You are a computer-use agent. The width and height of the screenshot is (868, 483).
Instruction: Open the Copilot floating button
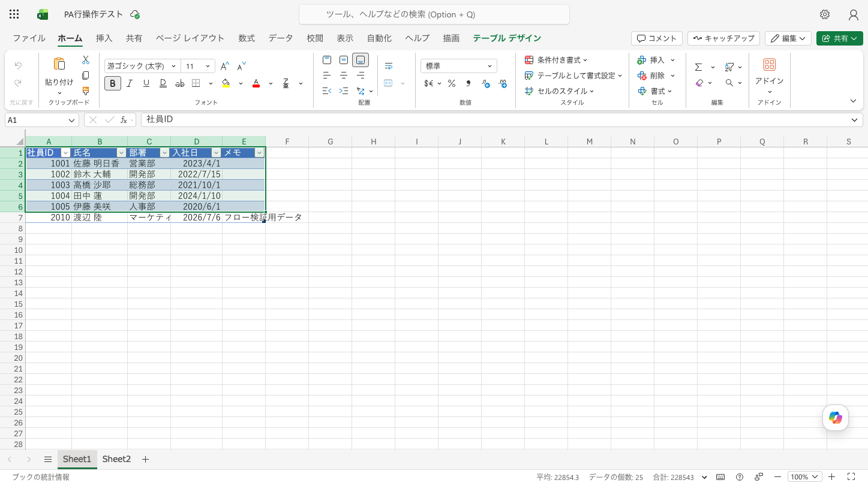click(836, 418)
